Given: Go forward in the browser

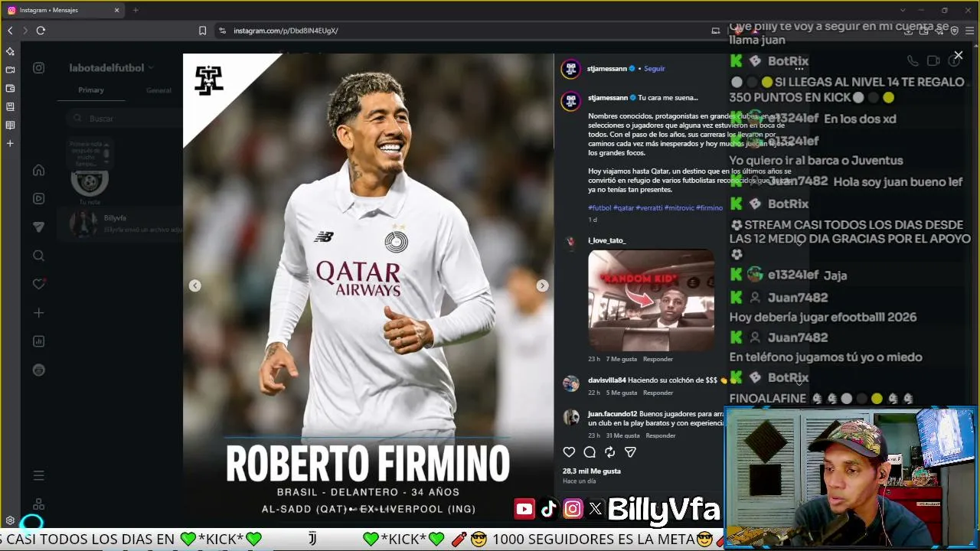Looking at the screenshot, I should (x=25, y=31).
